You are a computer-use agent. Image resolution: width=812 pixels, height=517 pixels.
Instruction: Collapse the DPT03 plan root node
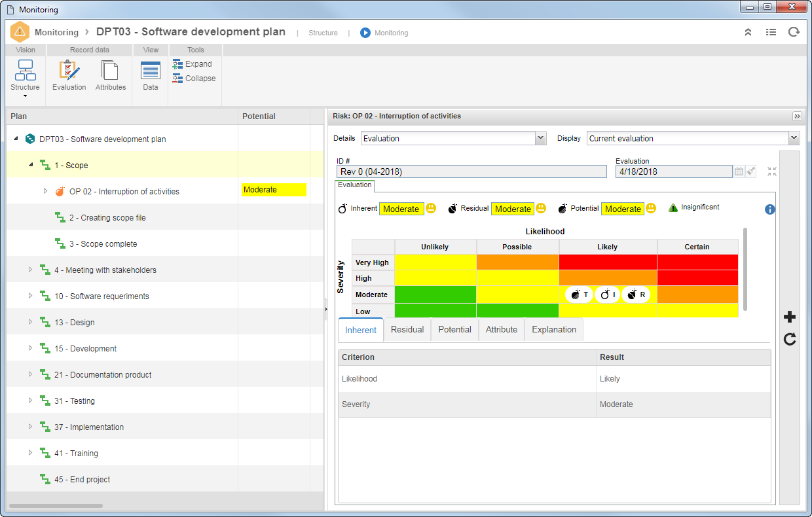click(16, 139)
